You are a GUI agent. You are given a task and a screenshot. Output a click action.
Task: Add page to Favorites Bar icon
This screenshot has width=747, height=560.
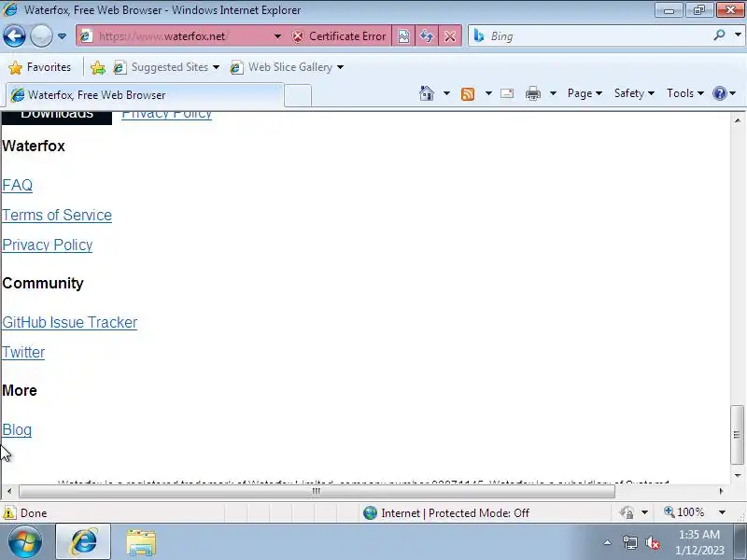click(x=98, y=67)
